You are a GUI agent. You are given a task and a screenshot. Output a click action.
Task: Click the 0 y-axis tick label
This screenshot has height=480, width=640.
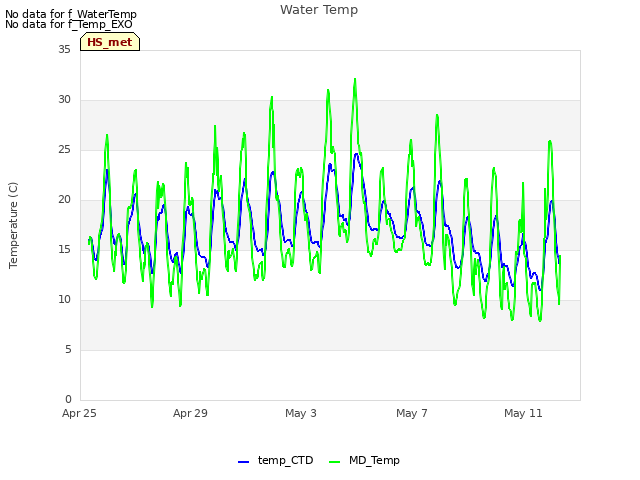pos(68,399)
